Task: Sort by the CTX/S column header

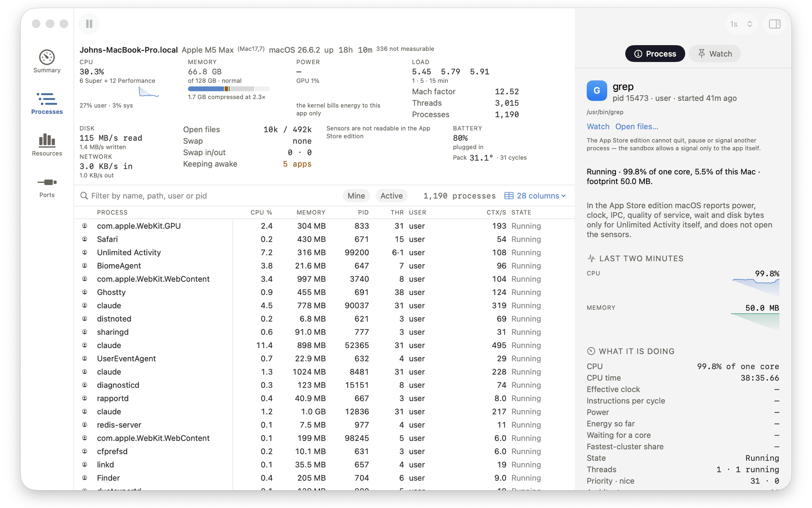Action: pyautogui.click(x=496, y=212)
